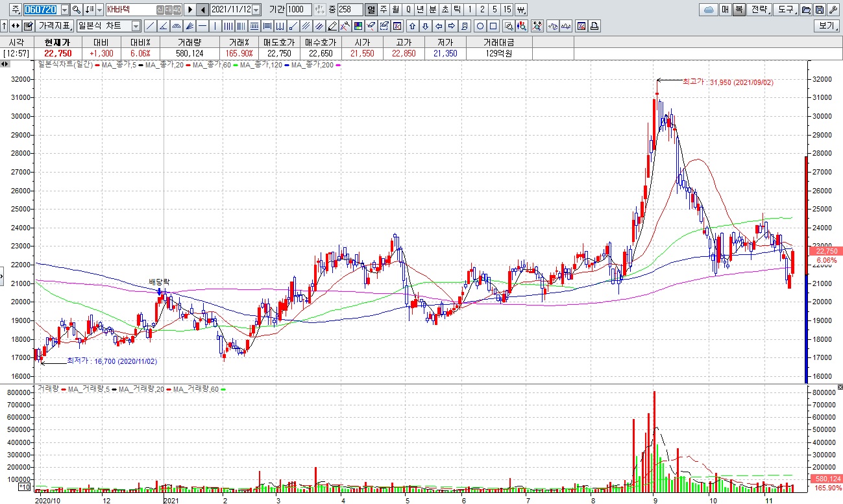Select the vertical line drawing tool
This screenshot has height=504, width=843.
point(215,26)
